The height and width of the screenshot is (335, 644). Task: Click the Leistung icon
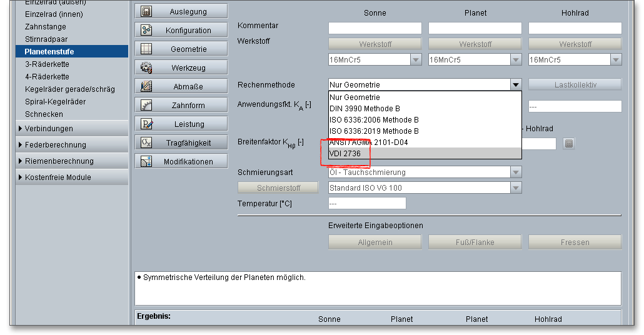click(146, 124)
